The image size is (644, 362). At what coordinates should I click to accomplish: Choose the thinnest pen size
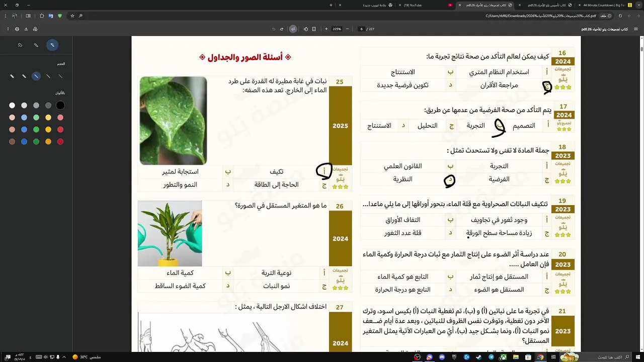tap(60, 76)
